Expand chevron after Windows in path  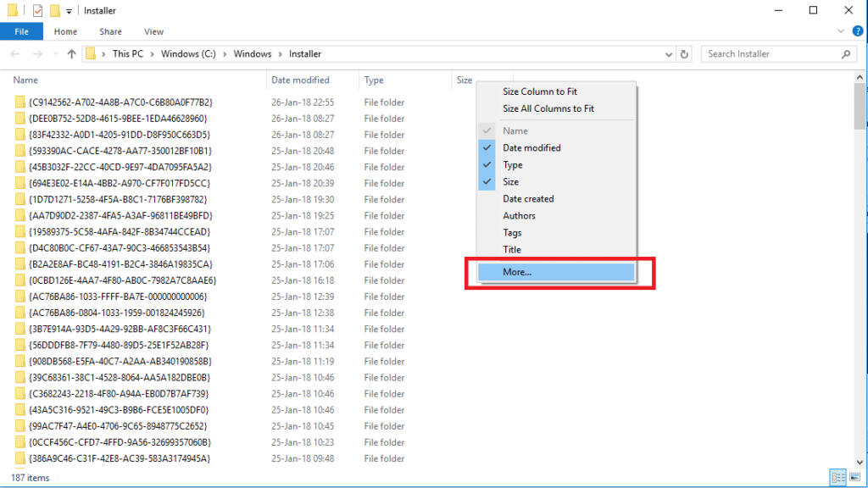[x=280, y=54]
